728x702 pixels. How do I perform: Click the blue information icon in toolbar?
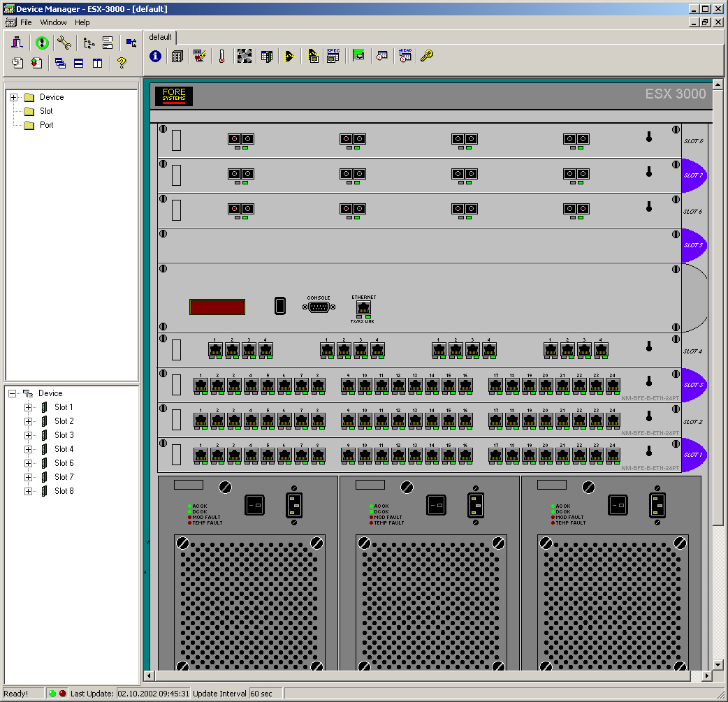point(155,57)
